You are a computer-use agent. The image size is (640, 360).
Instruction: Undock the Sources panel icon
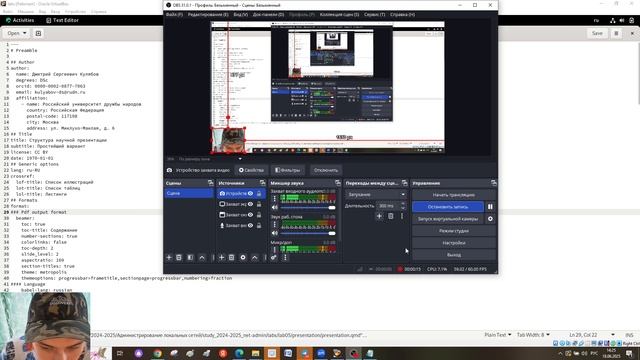(262, 183)
